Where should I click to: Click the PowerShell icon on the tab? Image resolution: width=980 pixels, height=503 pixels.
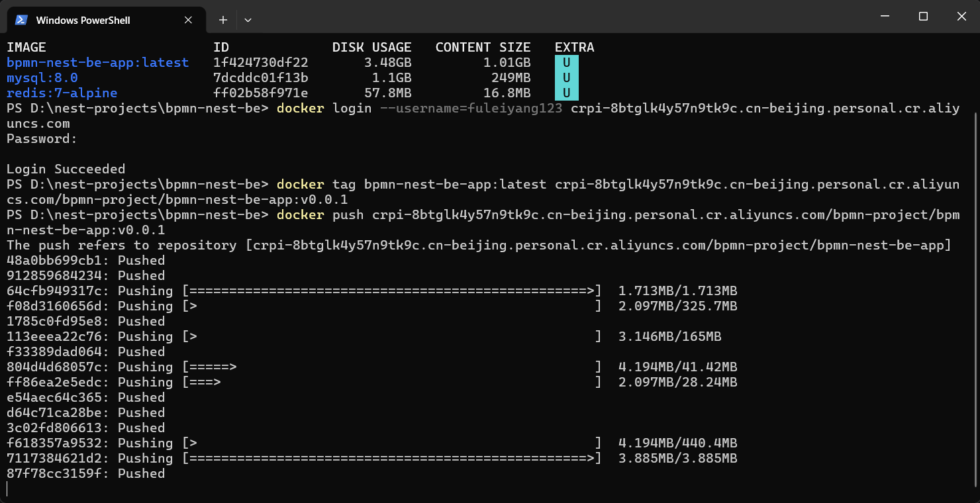(21, 20)
